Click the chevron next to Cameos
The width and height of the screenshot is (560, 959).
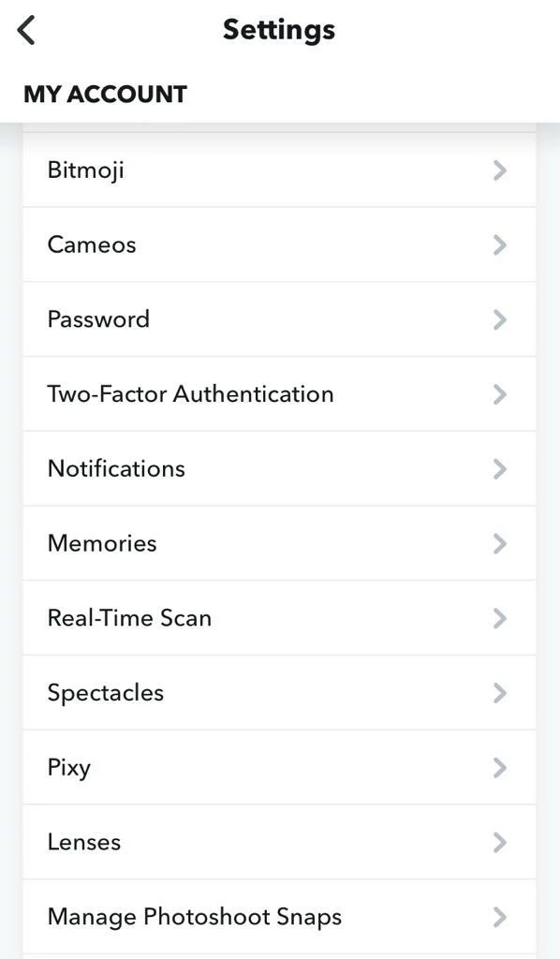(500, 245)
